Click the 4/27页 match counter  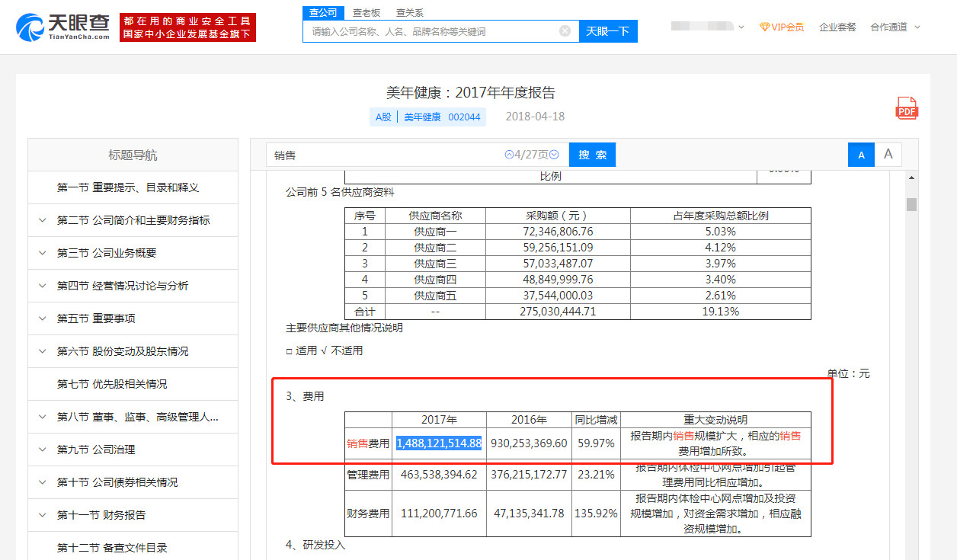532,155
